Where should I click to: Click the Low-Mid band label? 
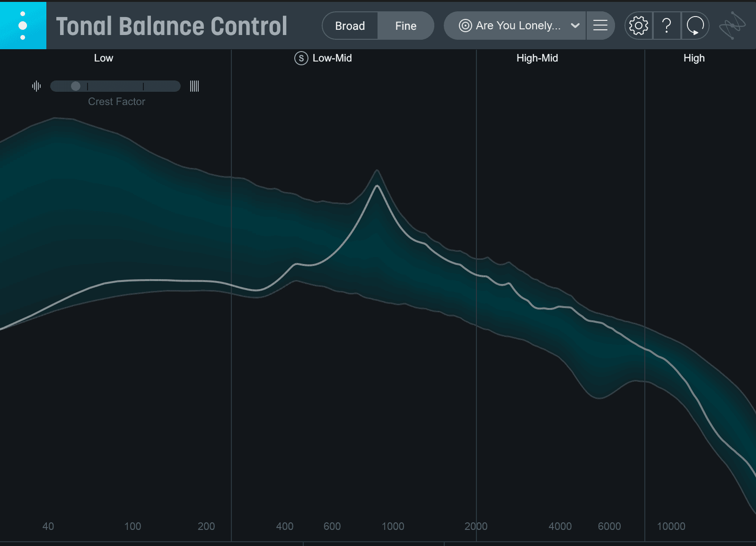point(332,58)
